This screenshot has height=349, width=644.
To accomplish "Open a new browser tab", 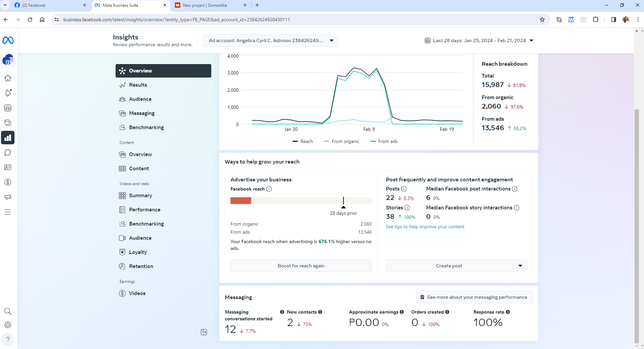I will (x=257, y=5).
